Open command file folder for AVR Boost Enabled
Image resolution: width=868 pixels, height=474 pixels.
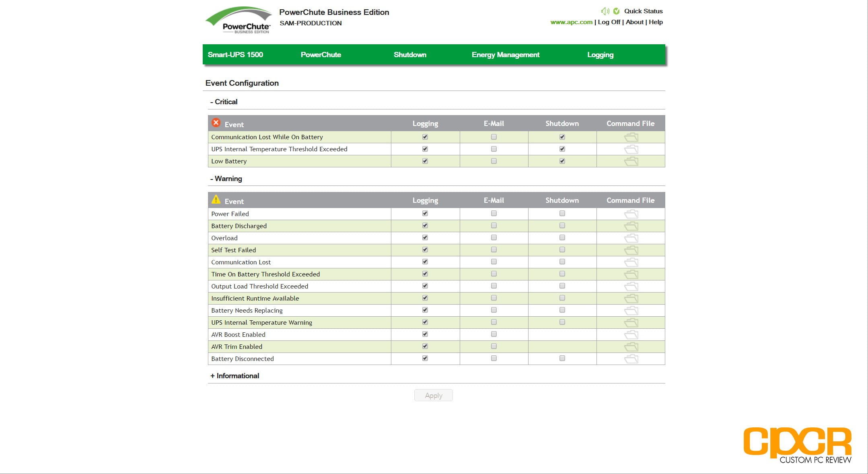click(631, 335)
